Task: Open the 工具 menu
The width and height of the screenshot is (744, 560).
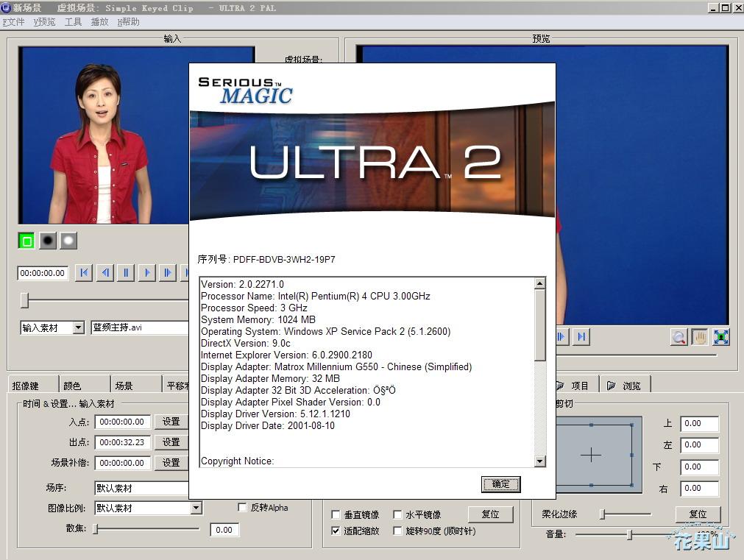Action: click(x=73, y=22)
